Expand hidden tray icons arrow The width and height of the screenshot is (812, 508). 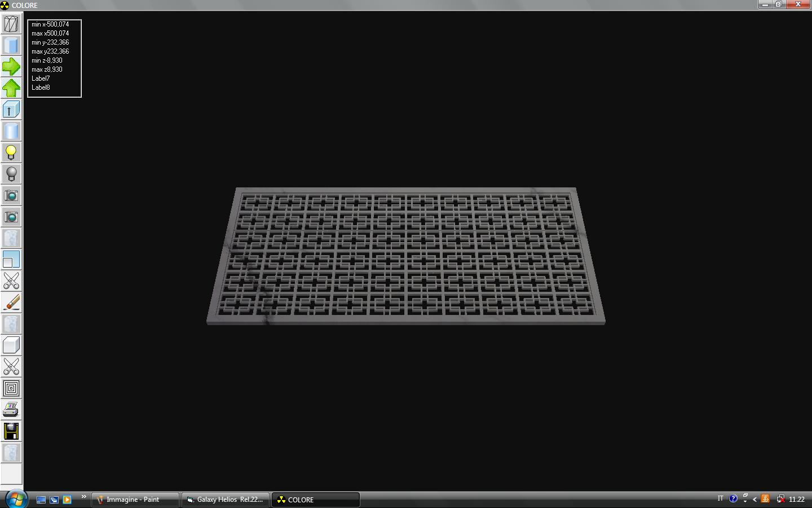coord(754,499)
